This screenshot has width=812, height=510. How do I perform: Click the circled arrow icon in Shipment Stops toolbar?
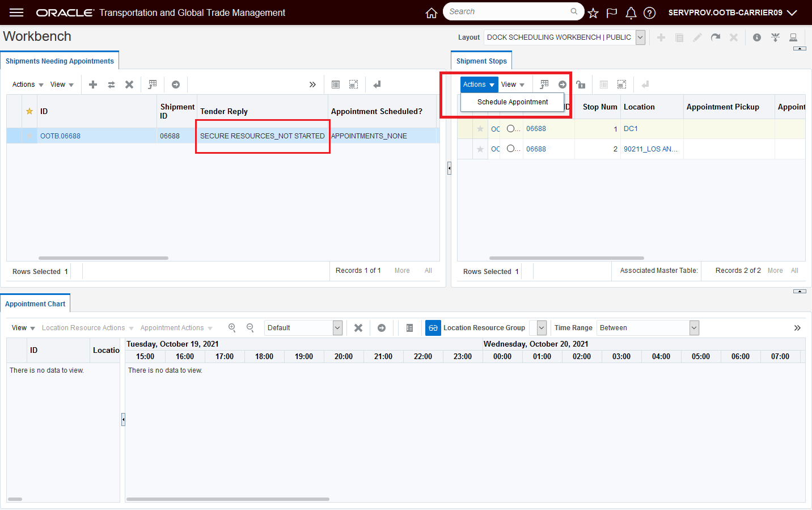tap(563, 85)
